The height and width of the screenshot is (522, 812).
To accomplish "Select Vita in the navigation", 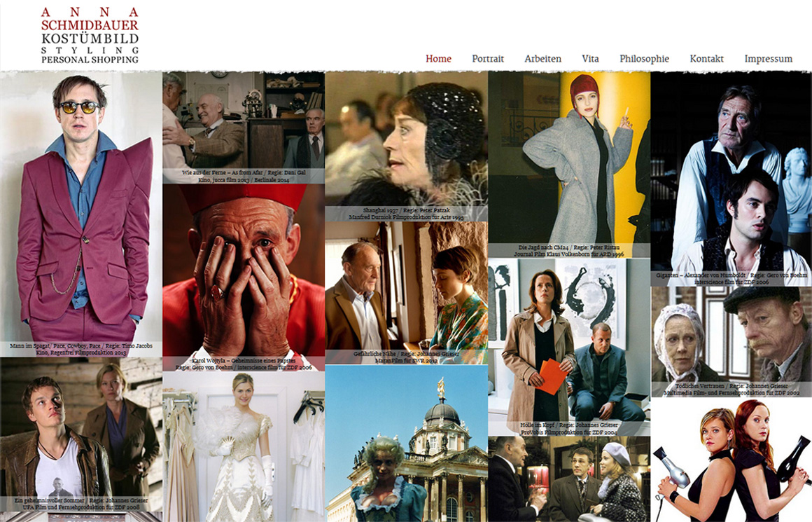I will click(590, 59).
